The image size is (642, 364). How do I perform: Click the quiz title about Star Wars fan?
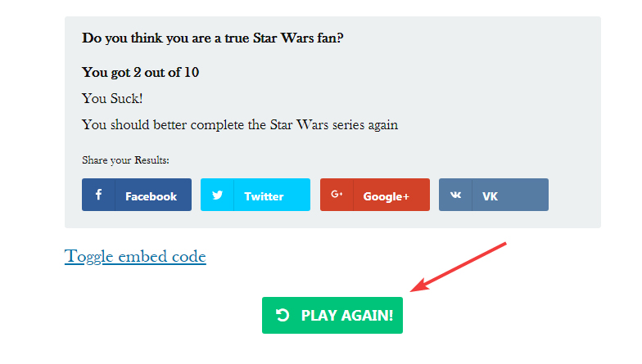[212, 38]
